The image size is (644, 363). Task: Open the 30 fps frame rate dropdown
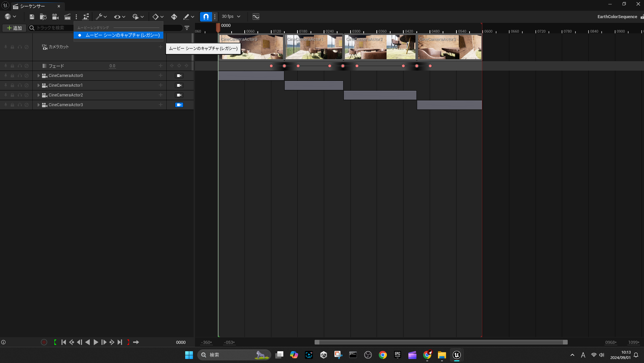(231, 16)
